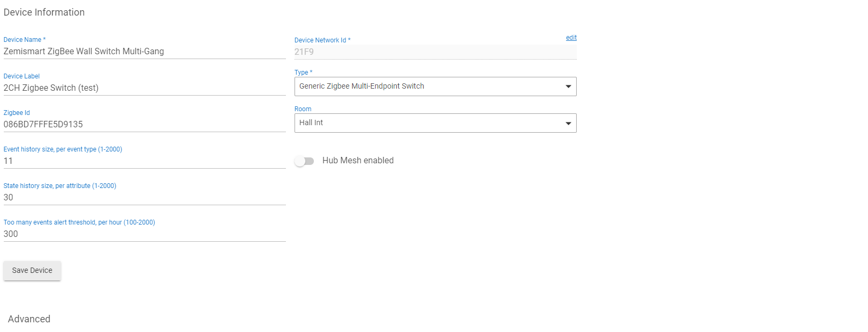The width and height of the screenshot is (868, 332).
Task: Focus the Device Name text field
Action: tap(144, 52)
